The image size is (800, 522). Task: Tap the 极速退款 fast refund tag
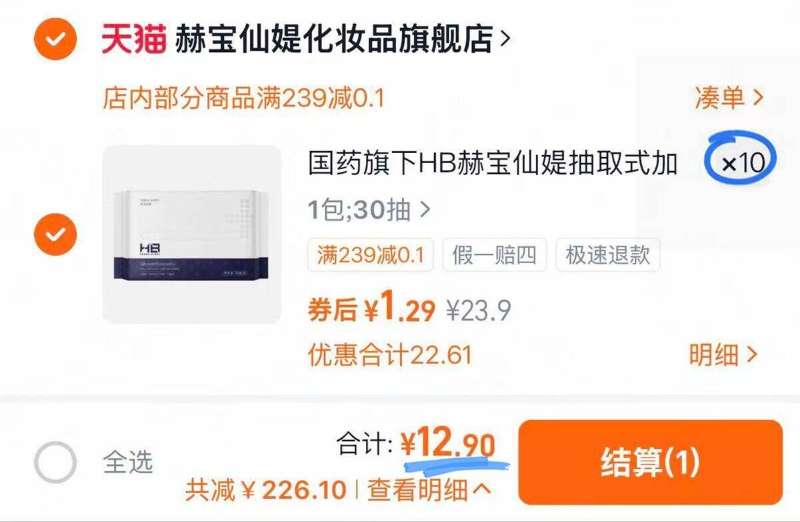(x=608, y=254)
